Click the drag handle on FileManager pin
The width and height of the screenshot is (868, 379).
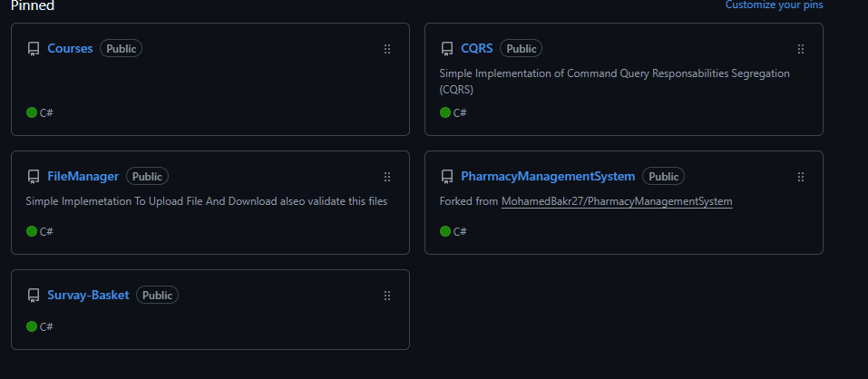pos(387,177)
